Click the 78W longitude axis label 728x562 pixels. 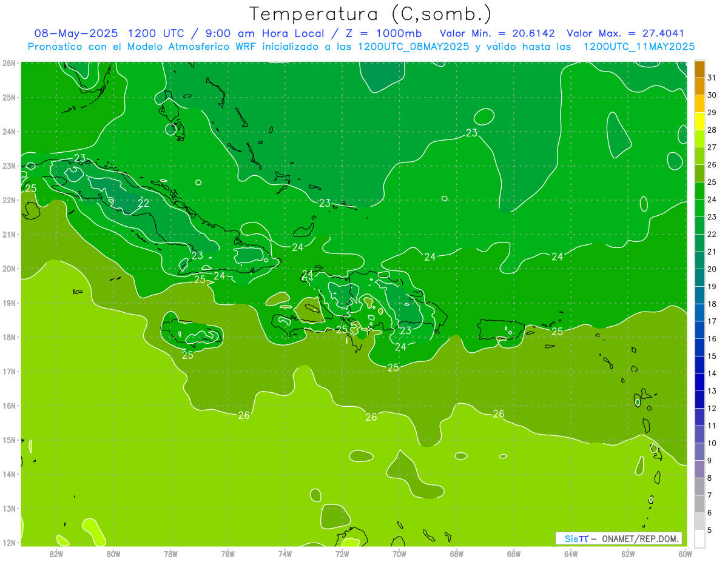point(170,554)
